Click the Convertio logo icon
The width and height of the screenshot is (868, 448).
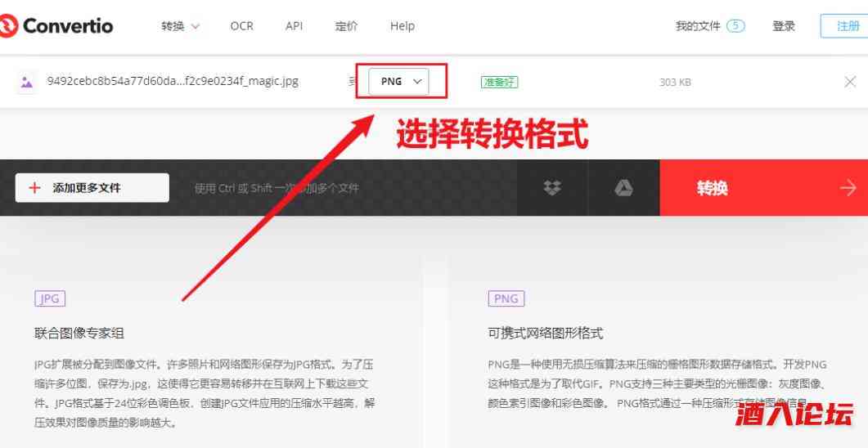tap(8, 26)
